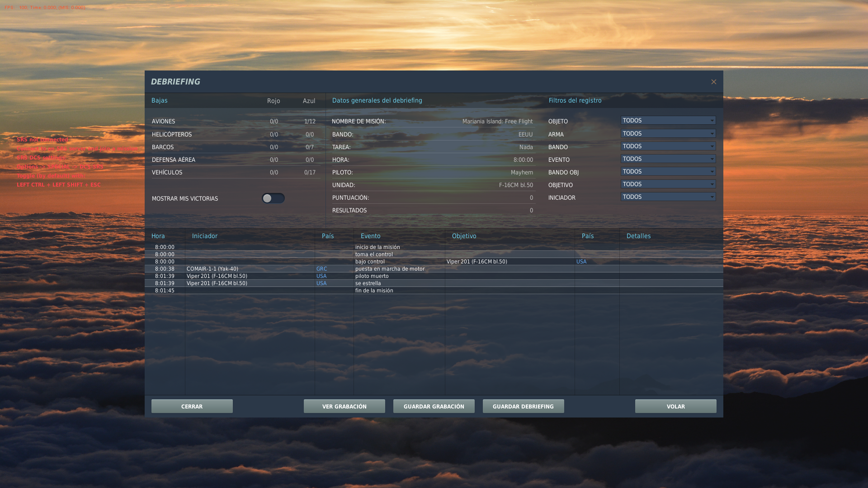The height and width of the screenshot is (488, 868).
Task: Select the 'inicio de la misión' log row
Action: tap(434, 247)
